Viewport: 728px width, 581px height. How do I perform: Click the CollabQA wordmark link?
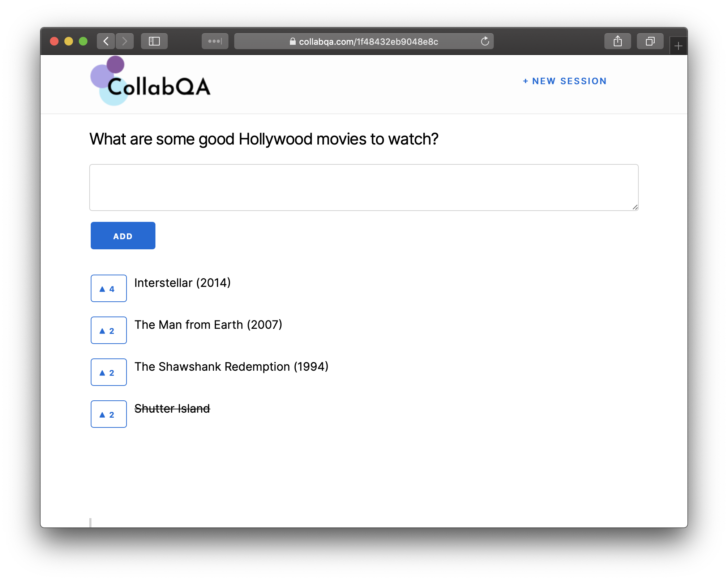(160, 87)
